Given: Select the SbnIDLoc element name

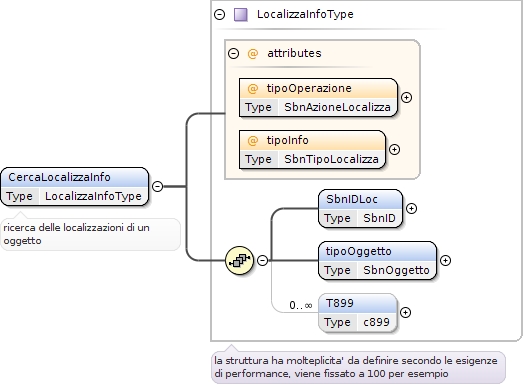Looking at the screenshot, I should [352, 199].
